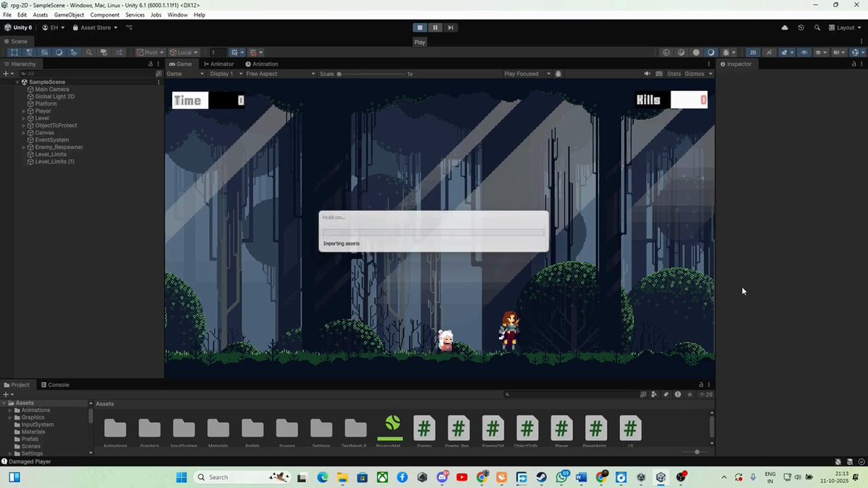Open the EH account dropdown

tap(54, 27)
